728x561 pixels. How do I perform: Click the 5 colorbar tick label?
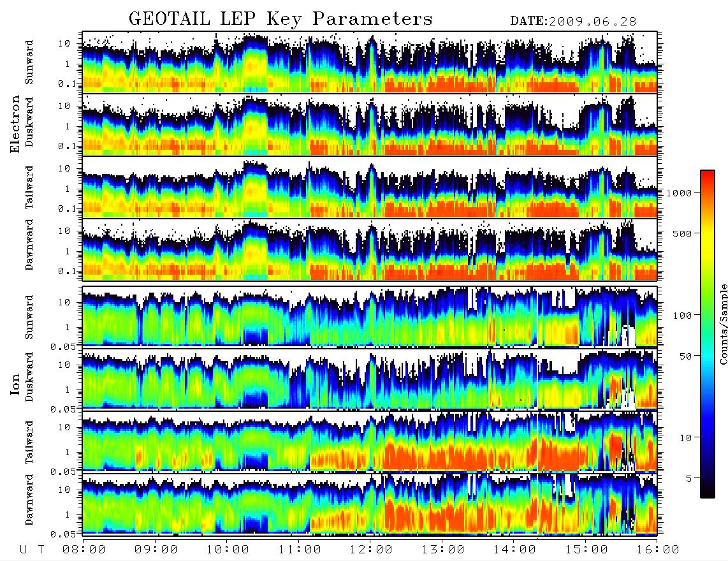pyautogui.click(x=688, y=478)
